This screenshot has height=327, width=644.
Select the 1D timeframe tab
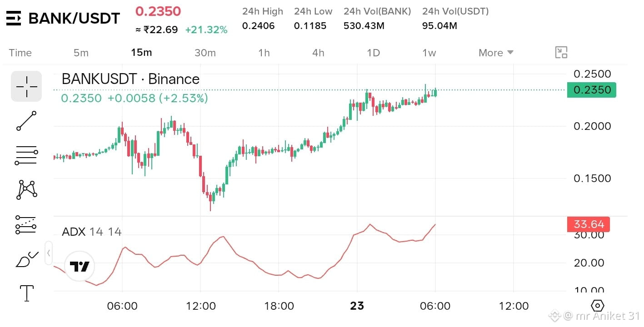point(373,53)
